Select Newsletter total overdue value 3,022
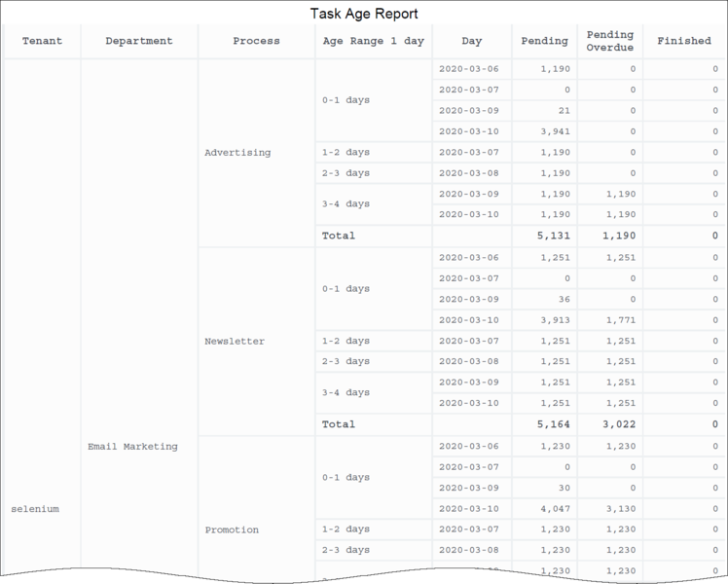The width and height of the screenshot is (728, 584). pyautogui.click(x=618, y=424)
